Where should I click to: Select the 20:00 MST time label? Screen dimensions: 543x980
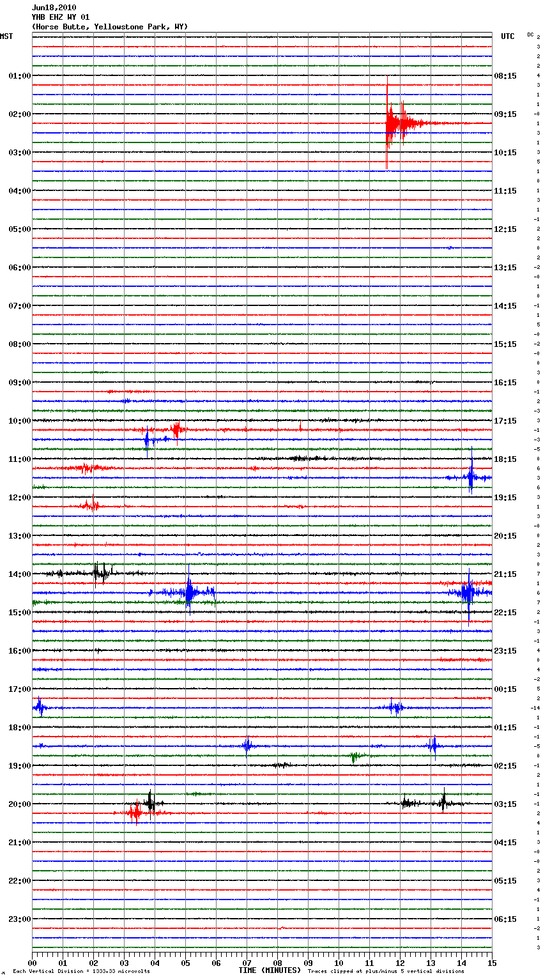pyautogui.click(x=20, y=804)
